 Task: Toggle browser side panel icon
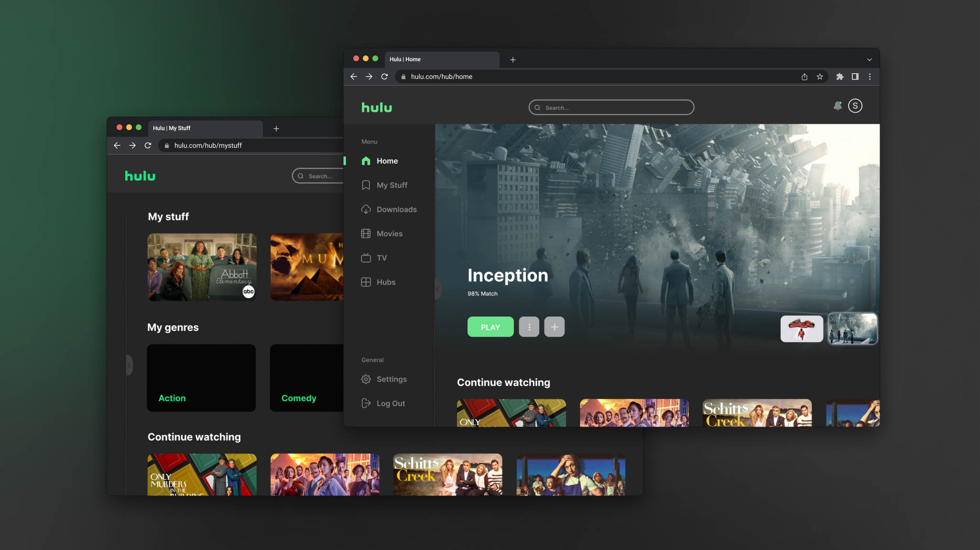point(855,77)
